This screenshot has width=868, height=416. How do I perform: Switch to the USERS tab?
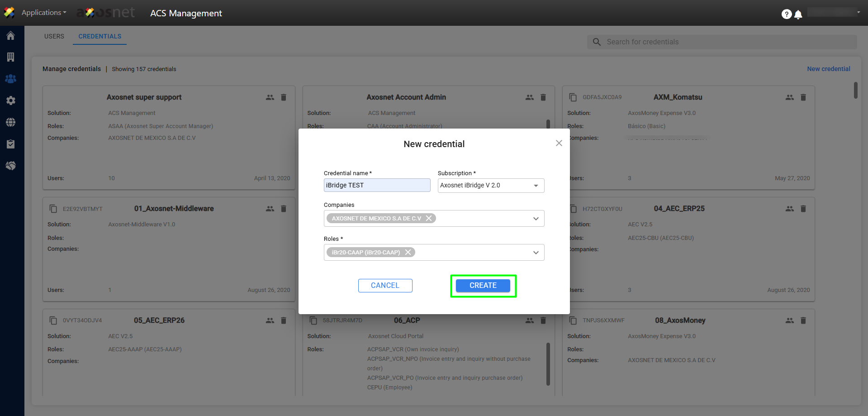point(54,36)
